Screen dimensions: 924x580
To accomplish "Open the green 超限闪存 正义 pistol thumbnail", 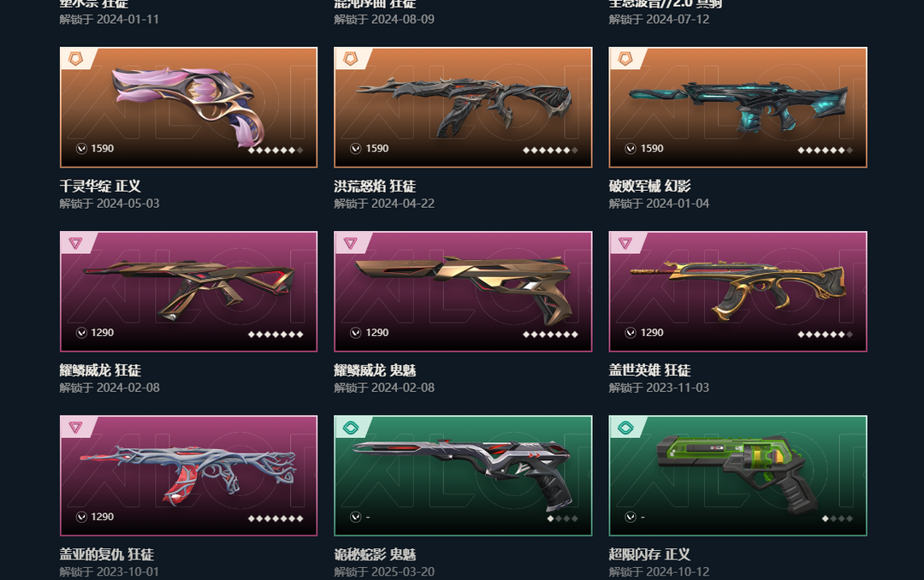I will [x=737, y=476].
